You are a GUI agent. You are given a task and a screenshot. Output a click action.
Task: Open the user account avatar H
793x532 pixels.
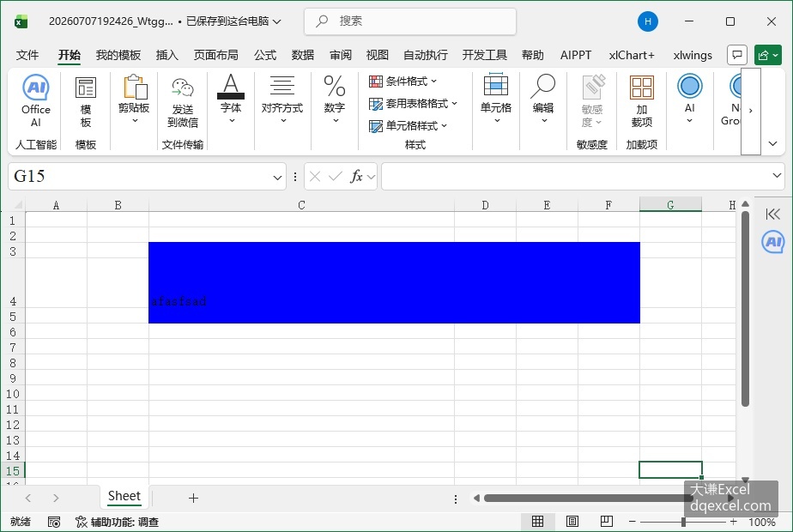(648, 21)
